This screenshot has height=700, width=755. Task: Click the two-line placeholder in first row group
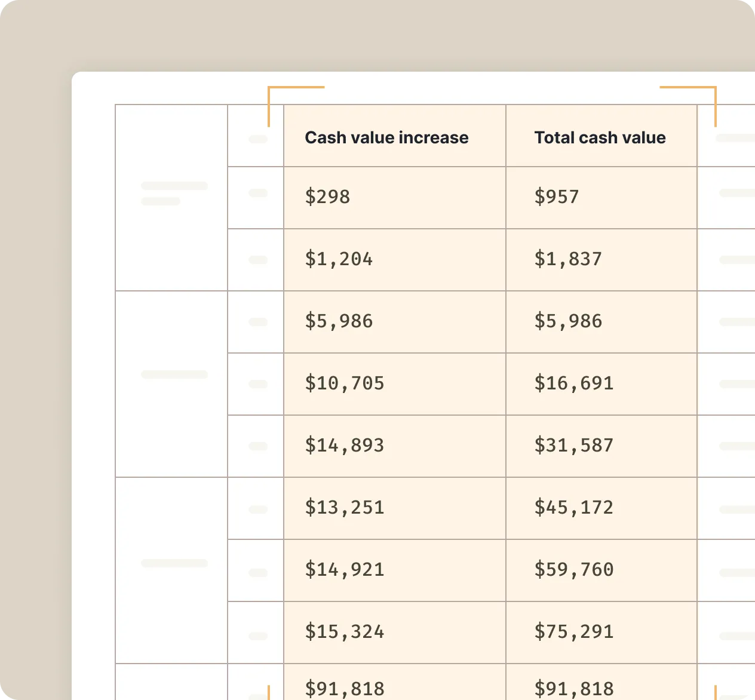[x=174, y=193]
